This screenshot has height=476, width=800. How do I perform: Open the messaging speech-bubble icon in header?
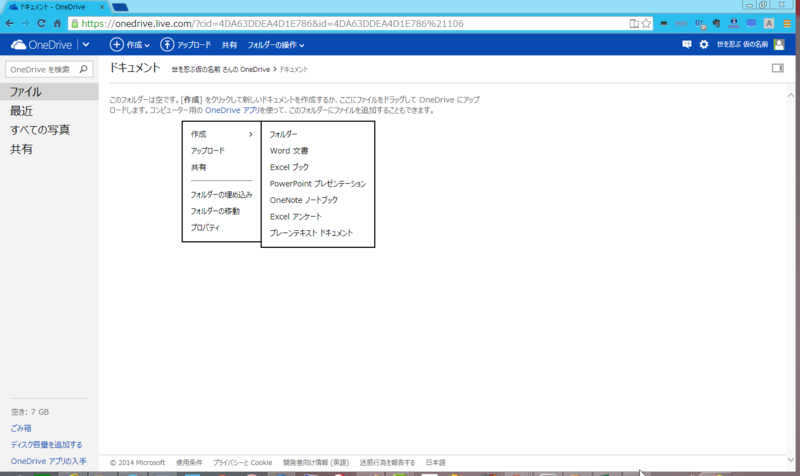click(x=687, y=44)
